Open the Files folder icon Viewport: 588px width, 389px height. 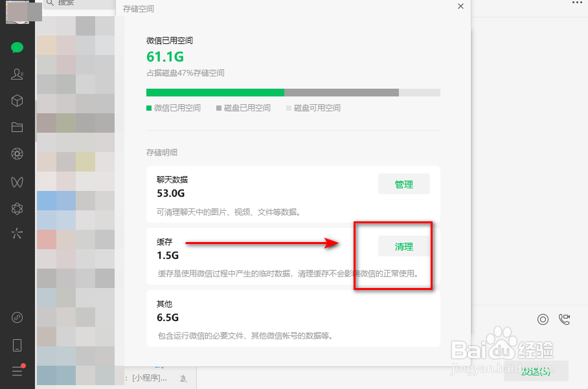[x=17, y=128]
